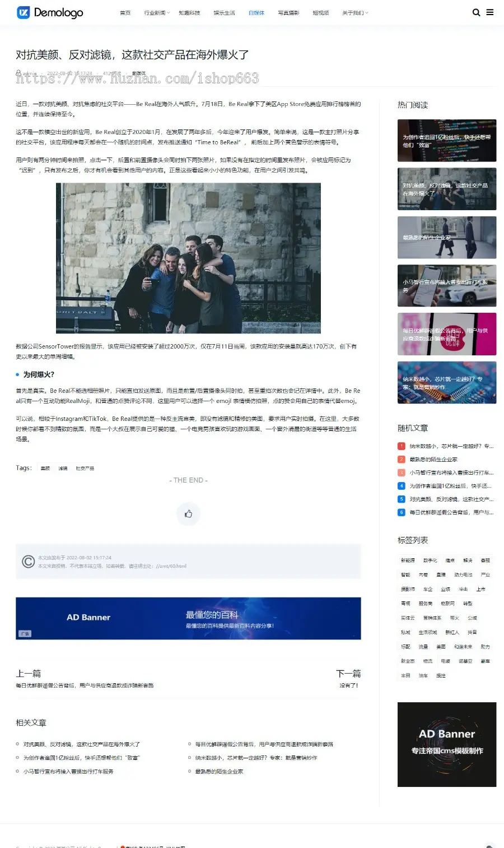Select tag 营销体系 in the tag list
This screenshot has height=848, width=504.
pos(432,618)
